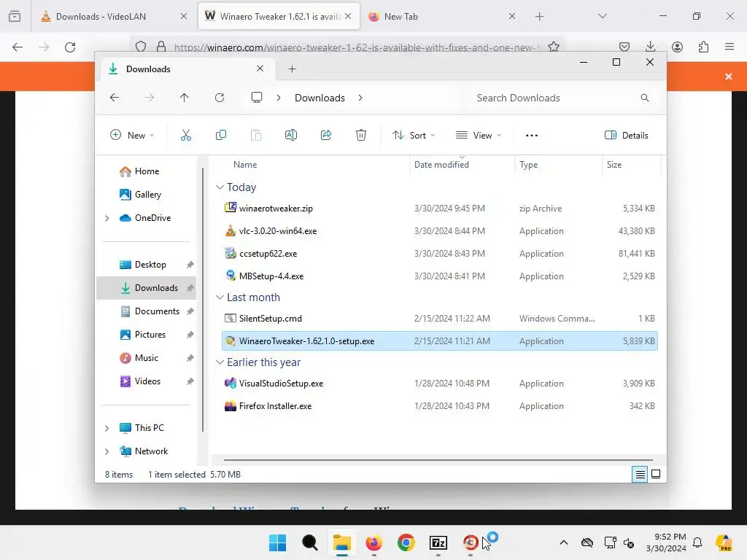
Task: Click the Cut scissors icon in Explorer toolbar
Action: tap(186, 135)
